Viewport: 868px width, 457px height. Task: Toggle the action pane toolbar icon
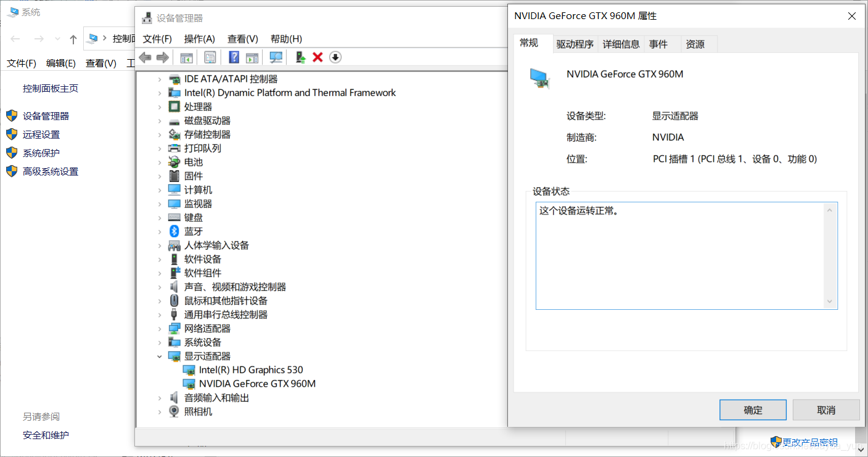[252, 57]
